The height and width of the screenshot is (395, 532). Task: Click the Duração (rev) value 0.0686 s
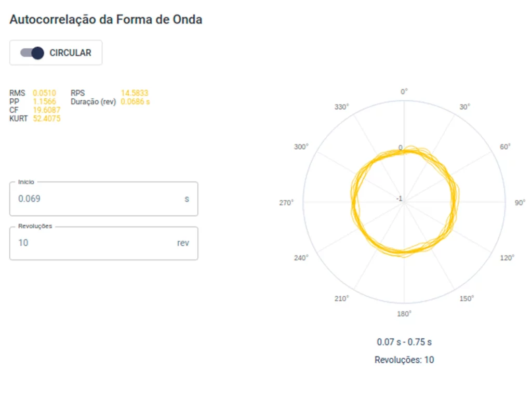pyautogui.click(x=136, y=101)
